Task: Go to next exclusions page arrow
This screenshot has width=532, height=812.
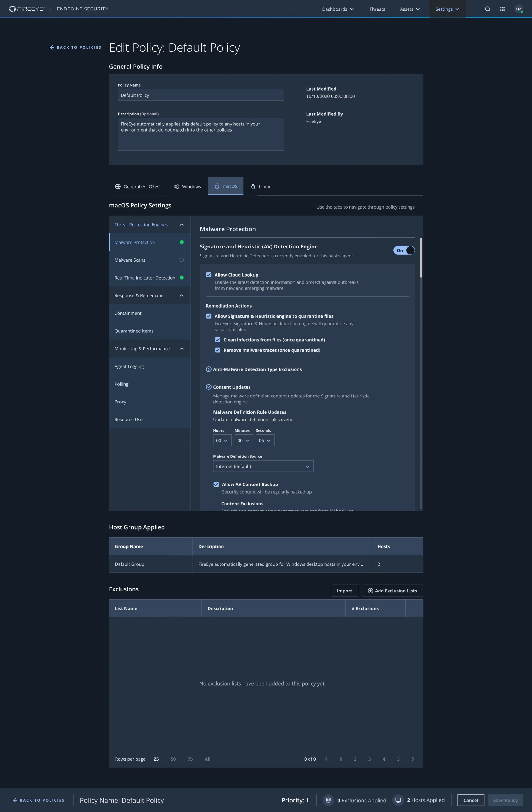Action: click(412, 759)
